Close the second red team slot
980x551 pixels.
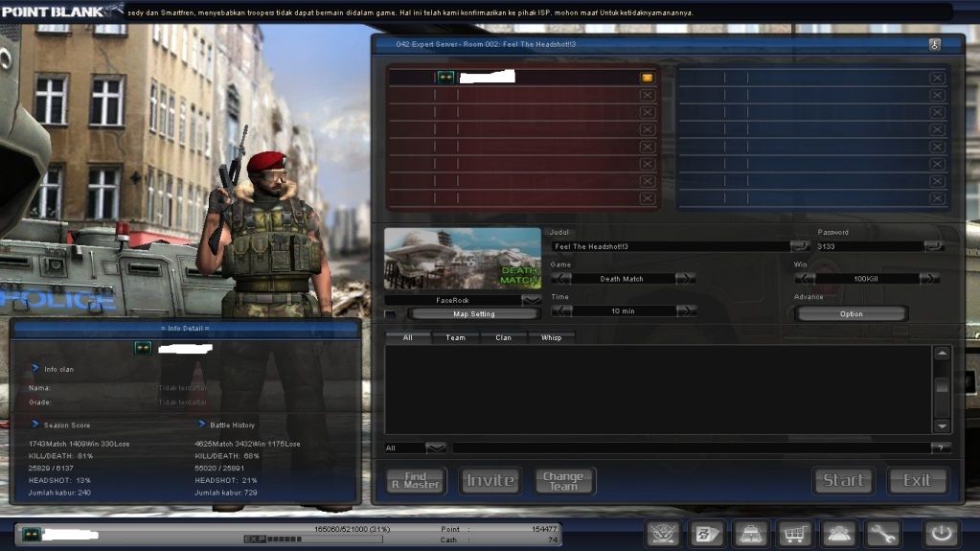coord(647,95)
